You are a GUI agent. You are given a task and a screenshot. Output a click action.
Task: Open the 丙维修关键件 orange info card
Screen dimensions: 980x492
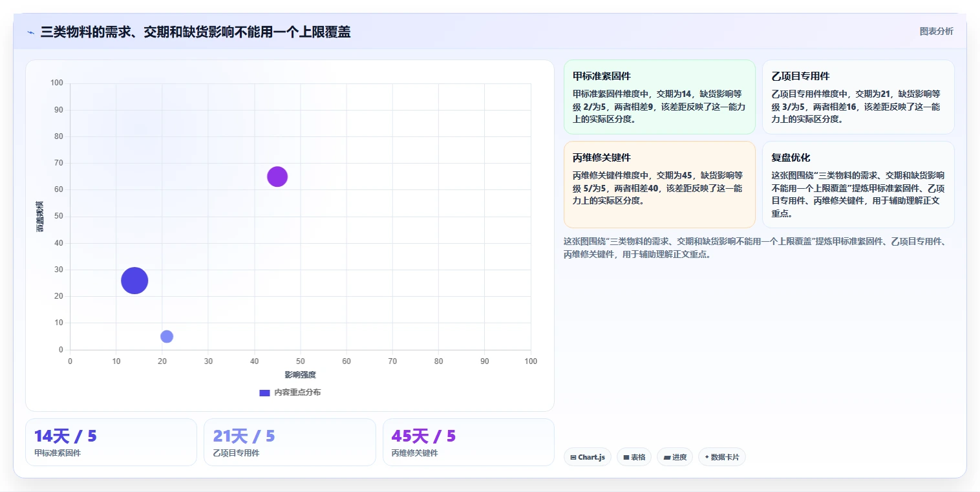pos(659,185)
